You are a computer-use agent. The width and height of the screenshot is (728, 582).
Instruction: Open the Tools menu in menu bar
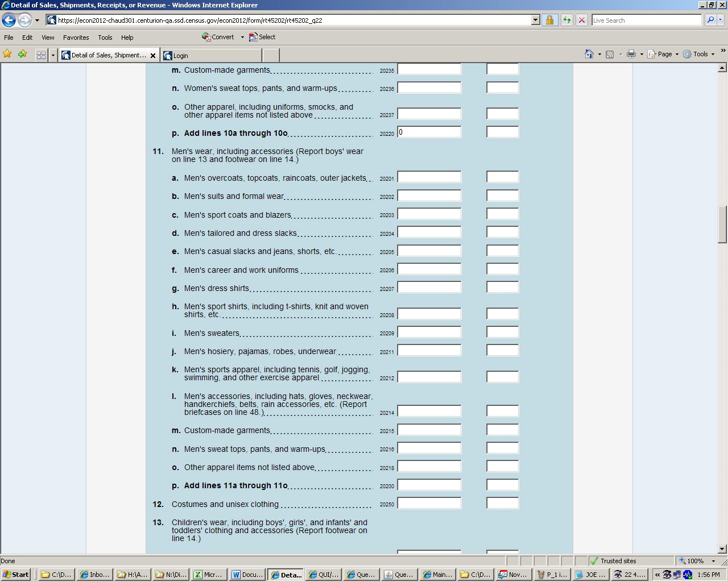pos(105,38)
